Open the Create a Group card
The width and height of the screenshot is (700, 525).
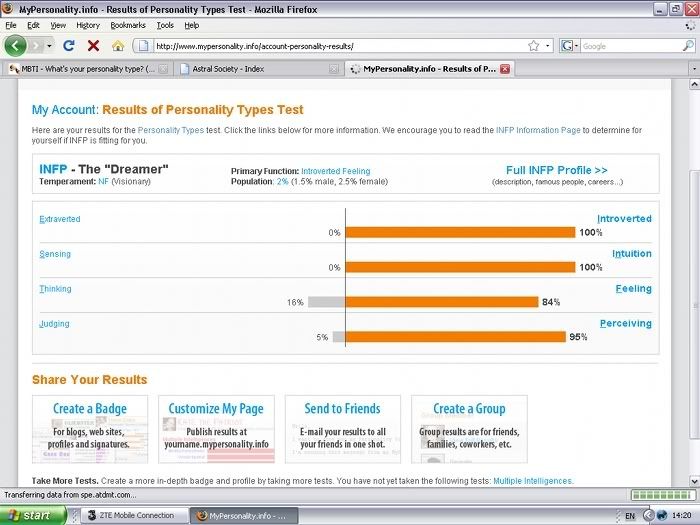469,429
